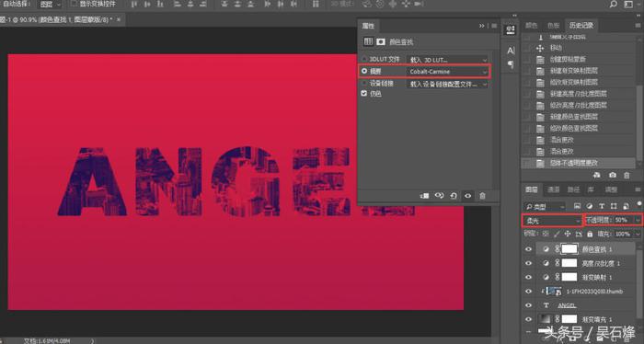Click the clip-to-layer icon in Properties footer
This screenshot has height=344, width=644.
424,196
